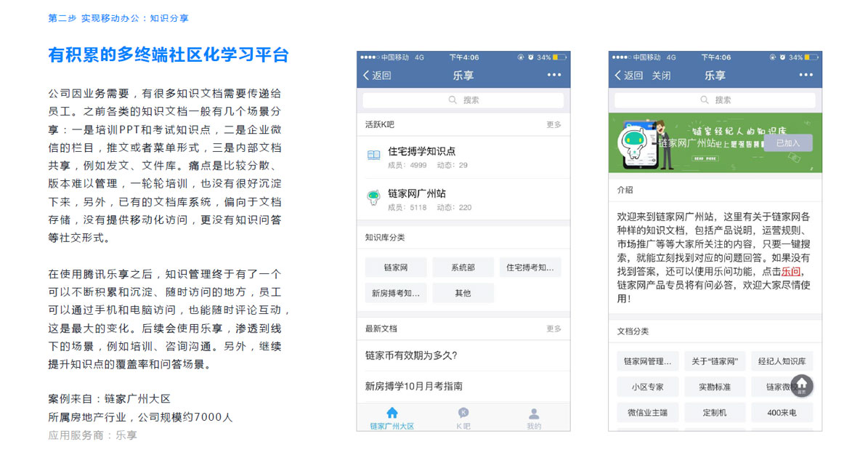Select 经纪人知识库 document category
868x455 pixels.
(782, 361)
